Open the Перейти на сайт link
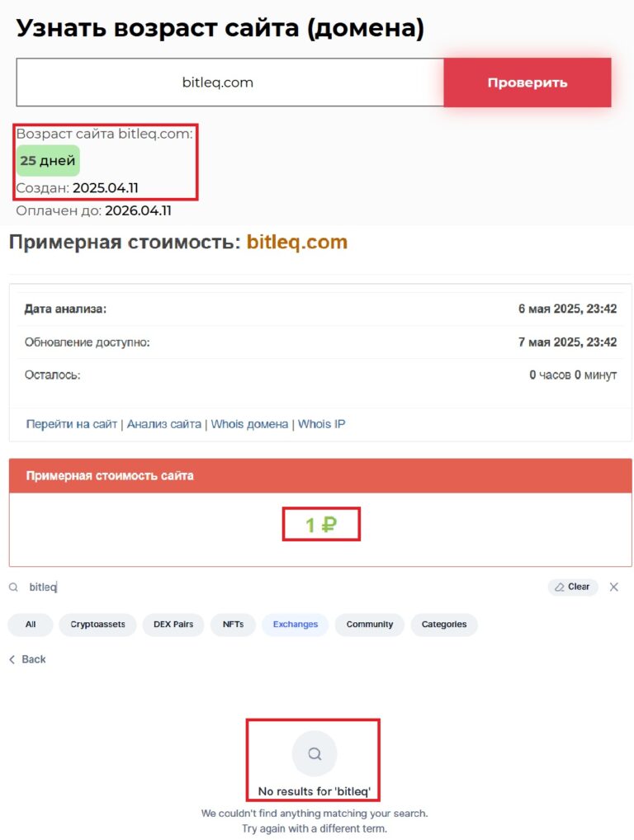634x840 pixels. click(x=72, y=424)
